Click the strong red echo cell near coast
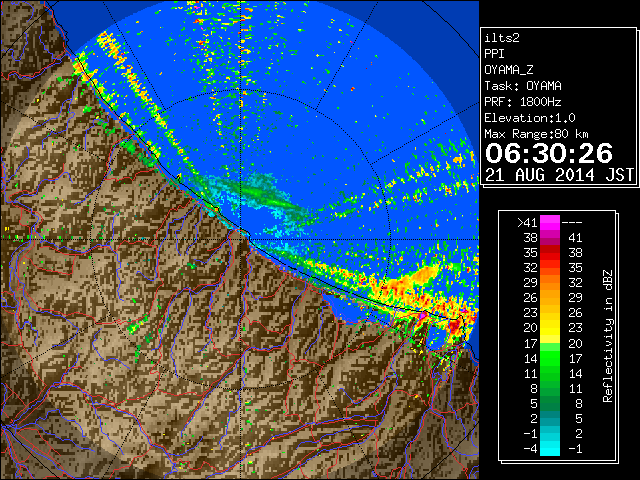Image resolution: width=640 pixels, height=480 pixels. (x=456, y=326)
